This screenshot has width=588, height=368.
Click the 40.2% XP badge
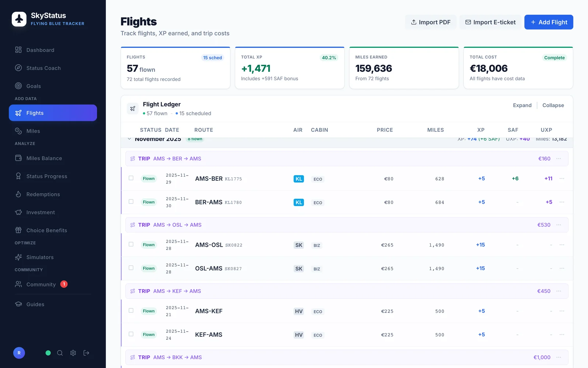329,58
